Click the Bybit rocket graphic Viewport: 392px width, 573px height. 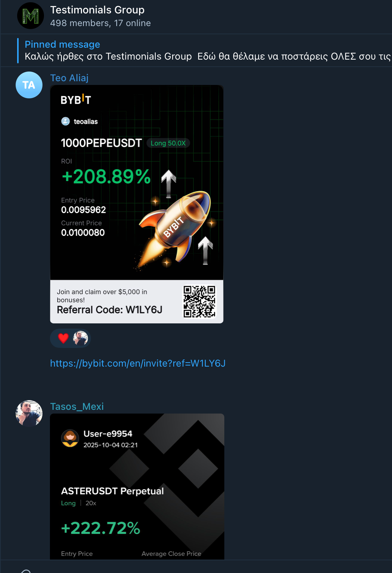(x=175, y=227)
